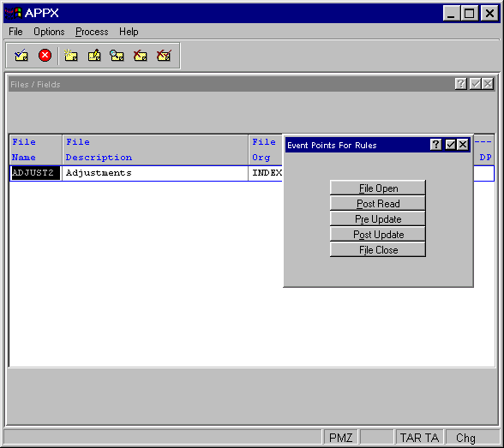Screen dimensions: 504x448
Task: Click the File Org column header
Action: (266, 150)
